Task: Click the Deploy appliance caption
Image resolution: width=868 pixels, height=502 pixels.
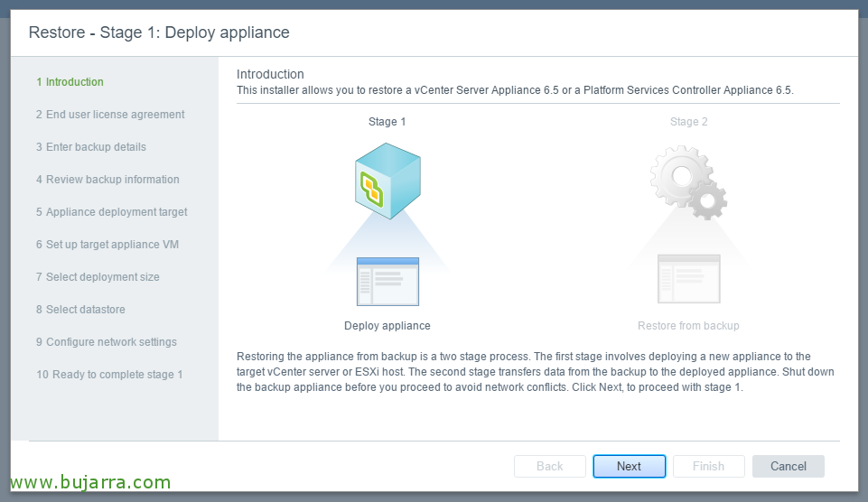Action: 387,326
